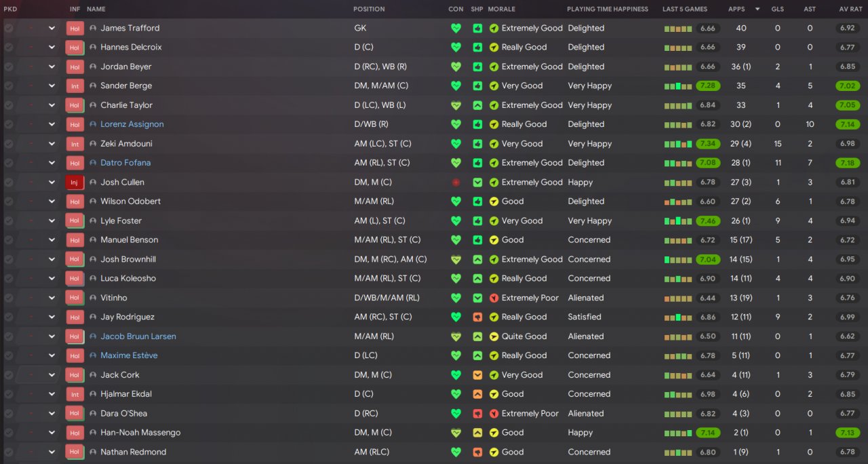Screen dimensions: 868x464
Task: Open Lorenz Assignon's player profile
Action: coord(132,124)
